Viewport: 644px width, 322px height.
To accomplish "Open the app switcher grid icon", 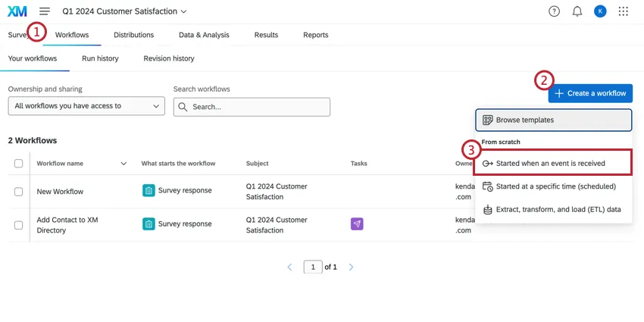I will coord(624,11).
